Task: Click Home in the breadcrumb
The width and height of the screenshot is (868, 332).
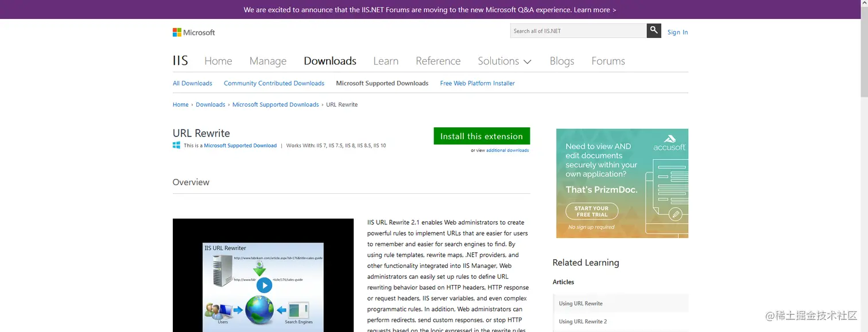Action: (x=181, y=104)
